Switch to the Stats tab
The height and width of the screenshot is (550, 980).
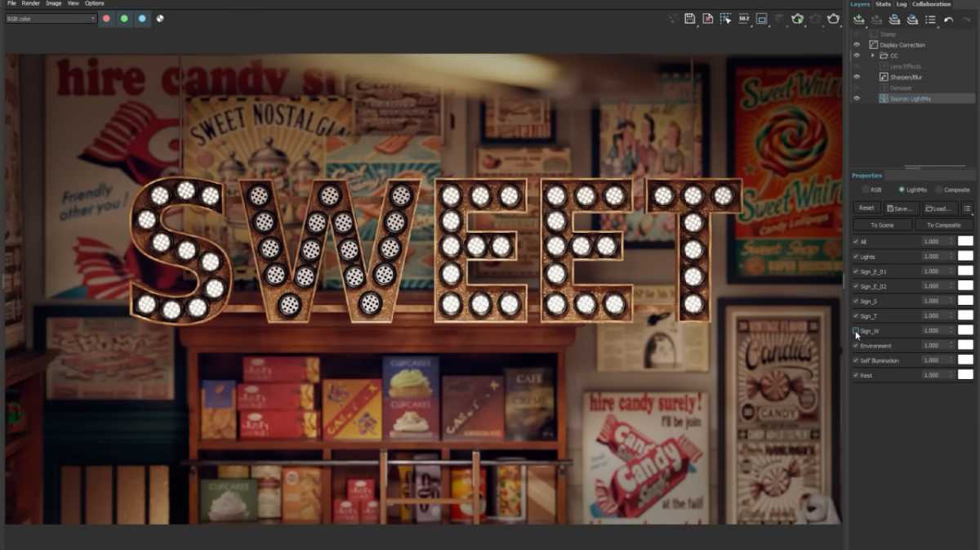(x=883, y=4)
